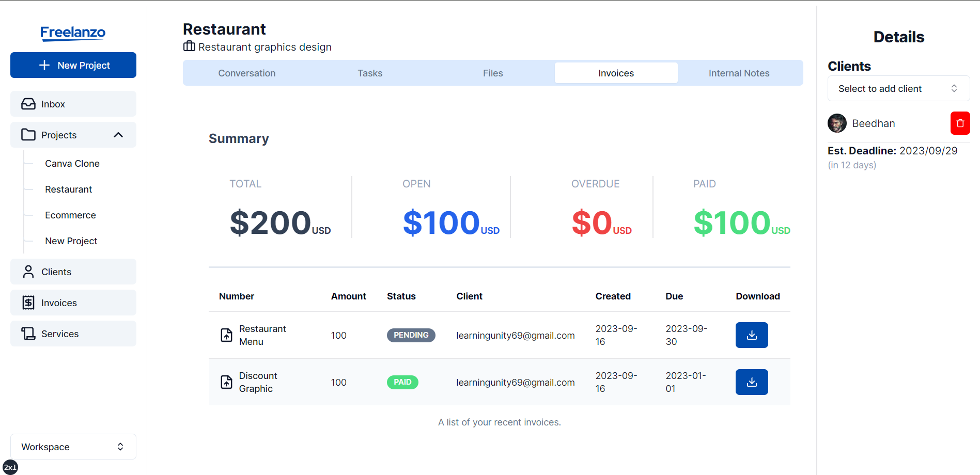
Task: Switch to the Internal Notes tab
Action: (x=739, y=73)
